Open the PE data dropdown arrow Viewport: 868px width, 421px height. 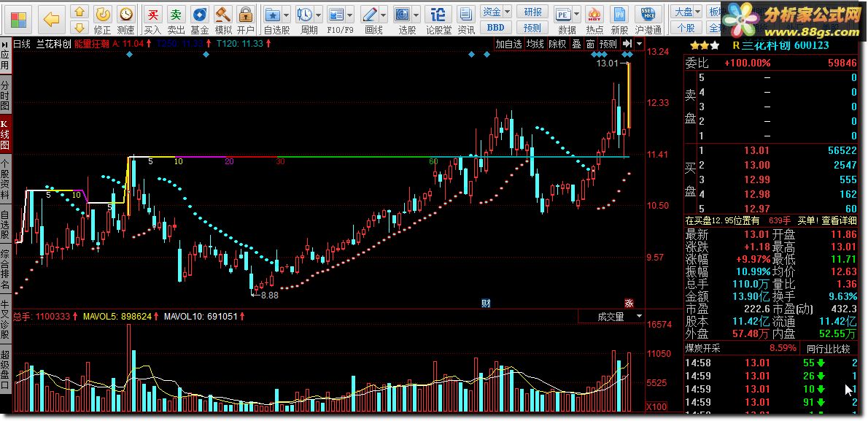pos(577,15)
